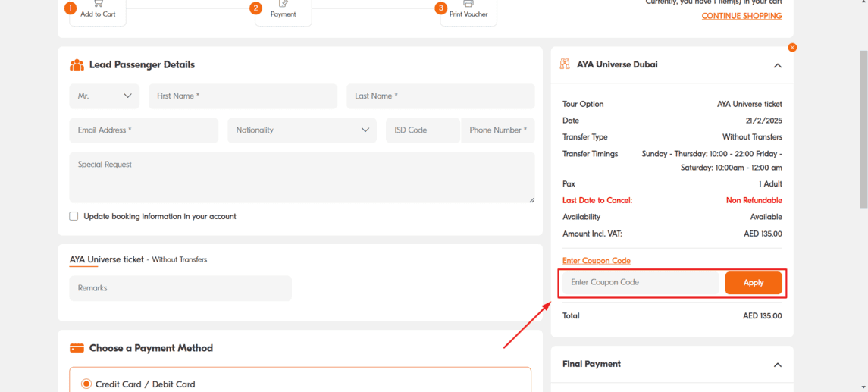The height and width of the screenshot is (392, 868).
Task: Click the payment method card icon
Action: [77, 348]
